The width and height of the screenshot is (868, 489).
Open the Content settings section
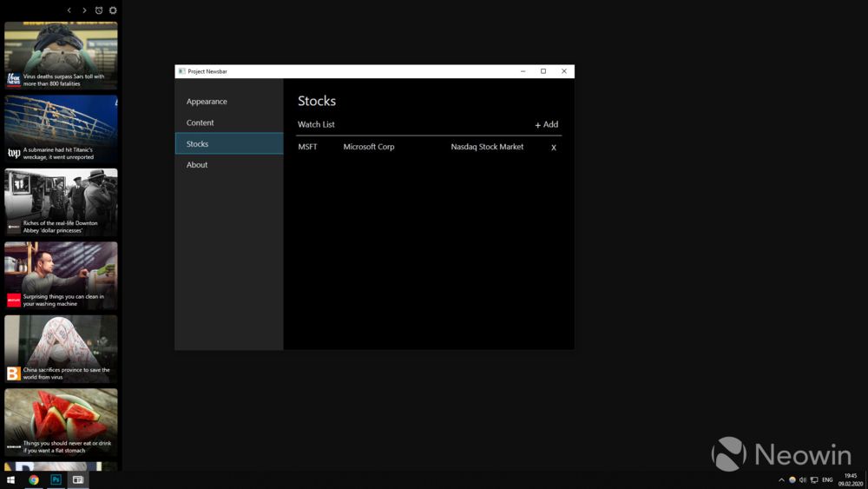tap(229, 122)
